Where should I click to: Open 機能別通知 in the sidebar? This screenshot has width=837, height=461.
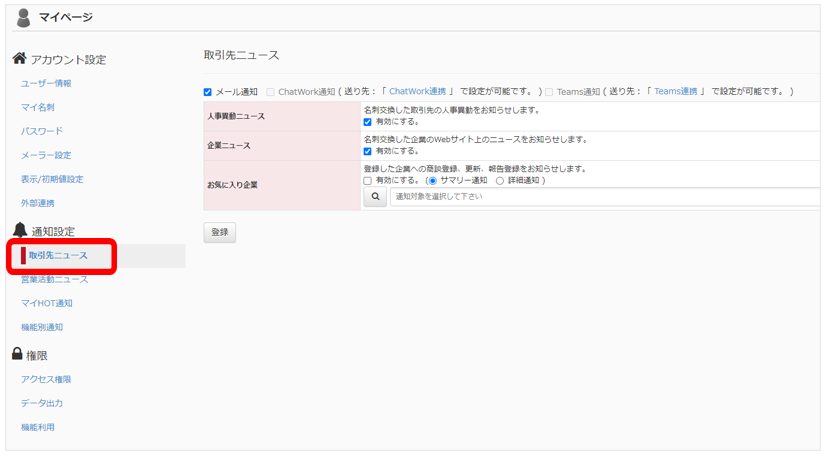[x=42, y=328]
